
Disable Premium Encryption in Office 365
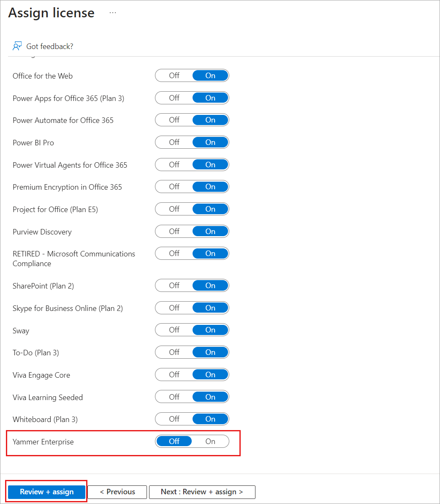pyautogui.click(x=174, y=187)
